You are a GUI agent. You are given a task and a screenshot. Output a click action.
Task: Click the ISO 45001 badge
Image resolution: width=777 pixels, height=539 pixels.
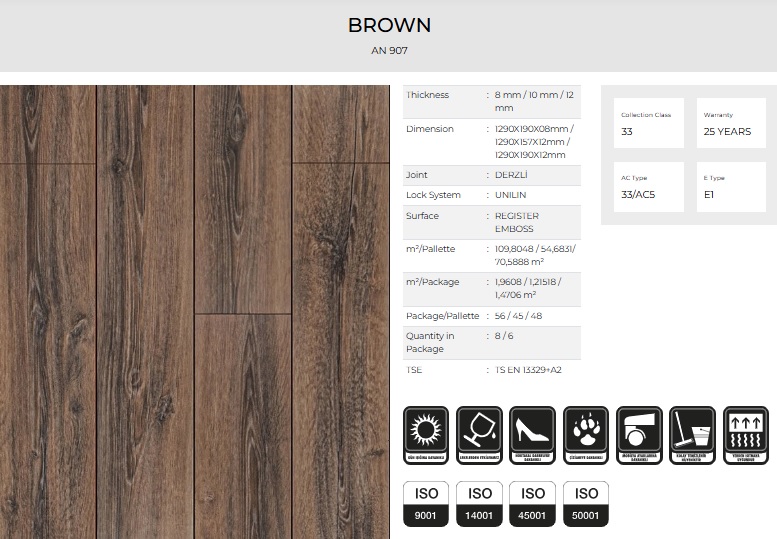[533, 504]
